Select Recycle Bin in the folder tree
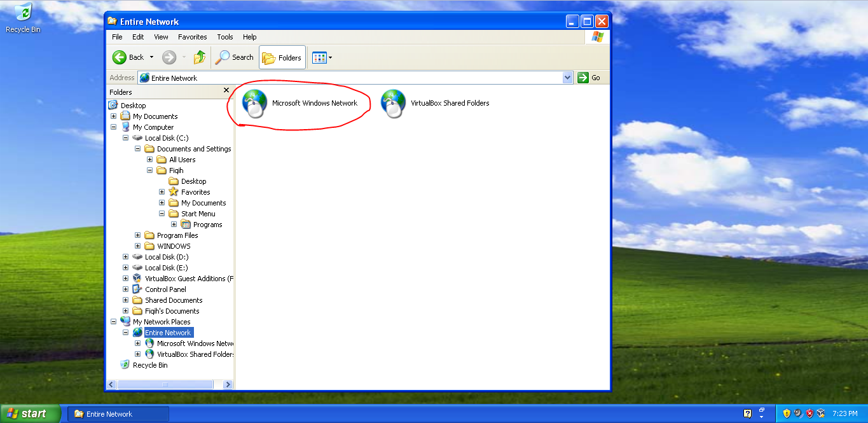This screenshot has height=423, width=868. [x=150, y=365]
